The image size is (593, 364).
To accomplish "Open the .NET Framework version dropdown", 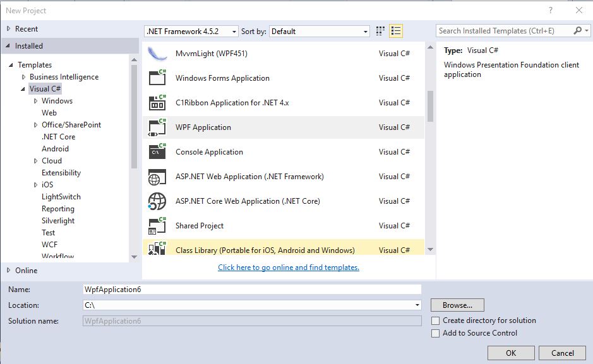I will (x=191, y=32).
